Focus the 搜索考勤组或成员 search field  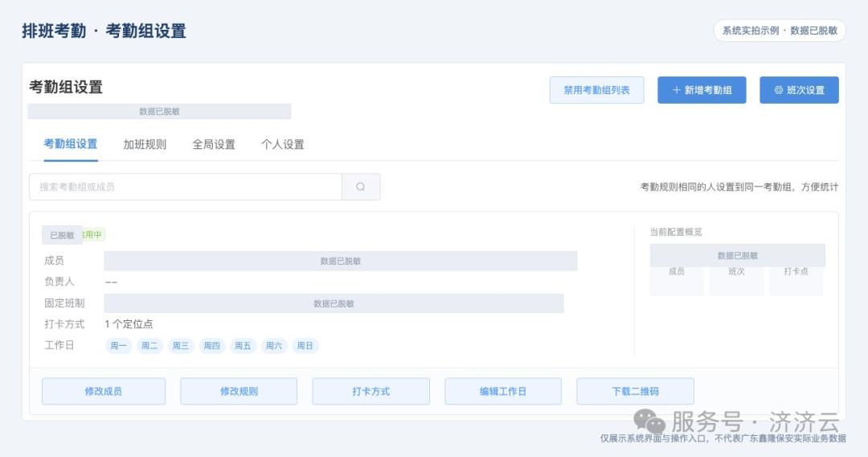(186, 187)
